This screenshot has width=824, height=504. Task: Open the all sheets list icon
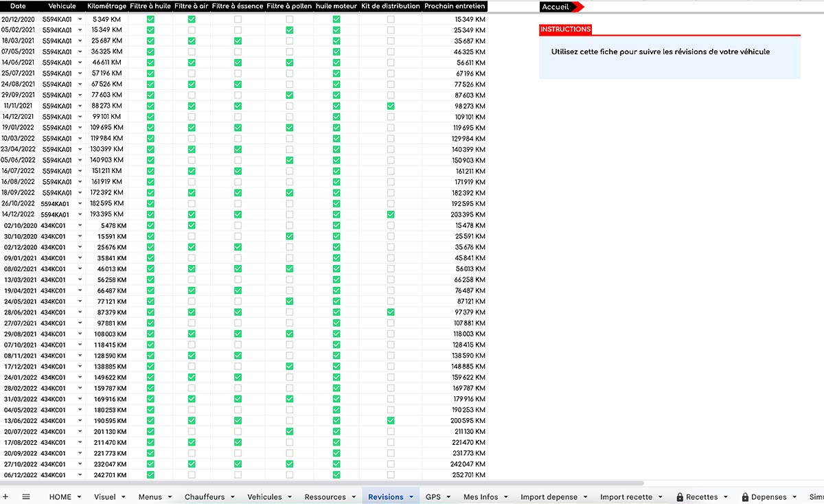[x=26, y=496]
